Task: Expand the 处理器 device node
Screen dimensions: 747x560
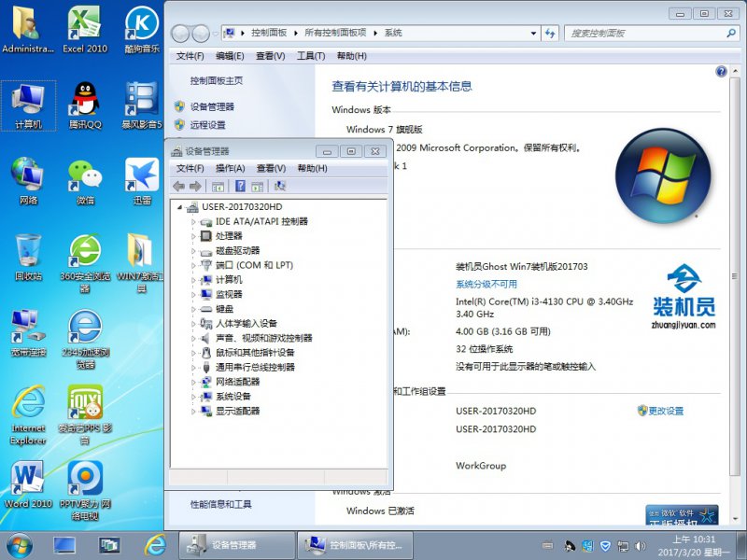Action: (x=193, y=236)
